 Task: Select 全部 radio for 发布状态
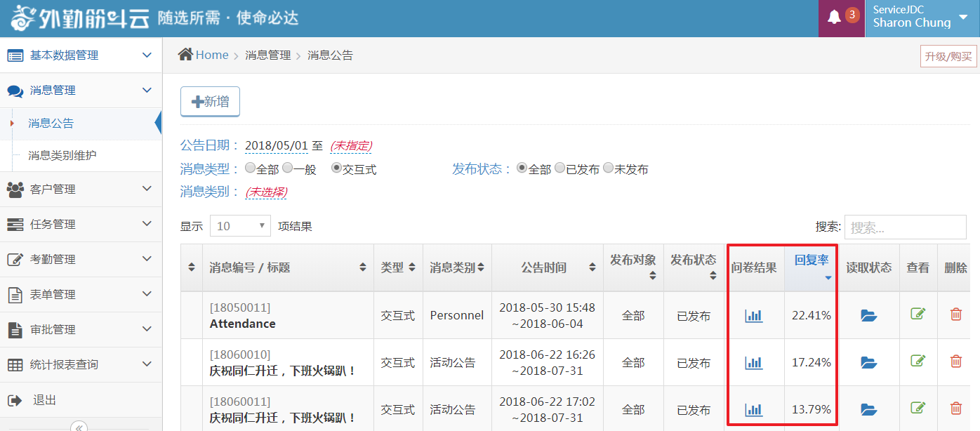522,168
